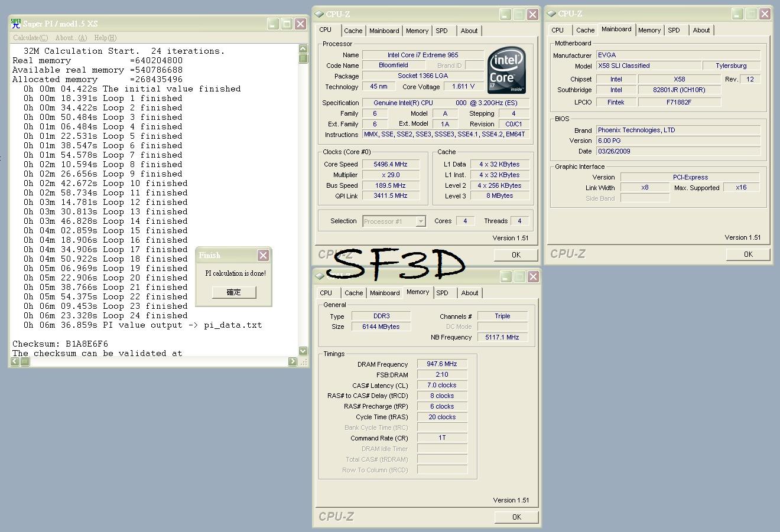Open the About menu in Super PI

[x=71, y=38]
